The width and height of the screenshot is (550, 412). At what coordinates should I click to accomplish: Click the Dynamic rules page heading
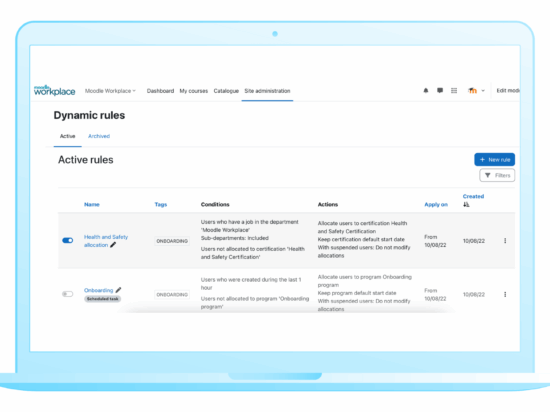point(89,115)
